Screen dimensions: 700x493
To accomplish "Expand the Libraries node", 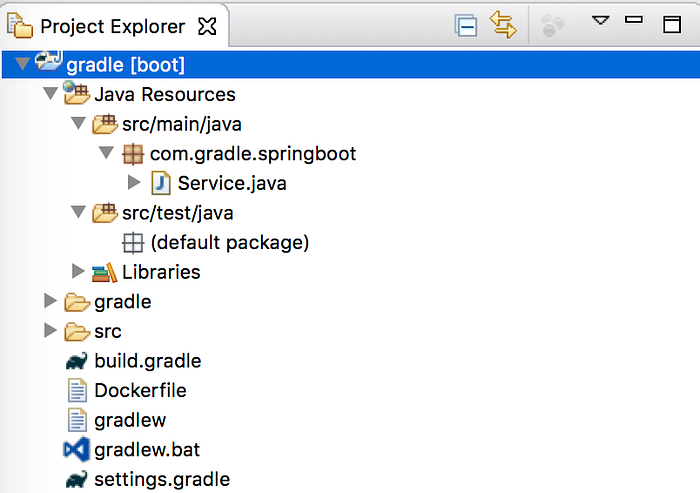I will click(x=78, y=271).
